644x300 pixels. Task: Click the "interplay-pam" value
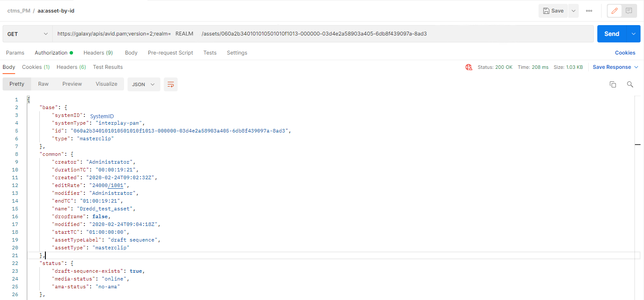point(120,123)
